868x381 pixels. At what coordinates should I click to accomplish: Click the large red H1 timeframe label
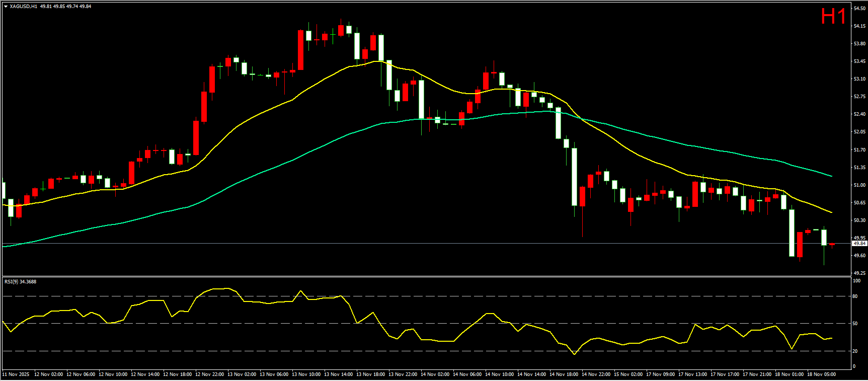[833, 17]
